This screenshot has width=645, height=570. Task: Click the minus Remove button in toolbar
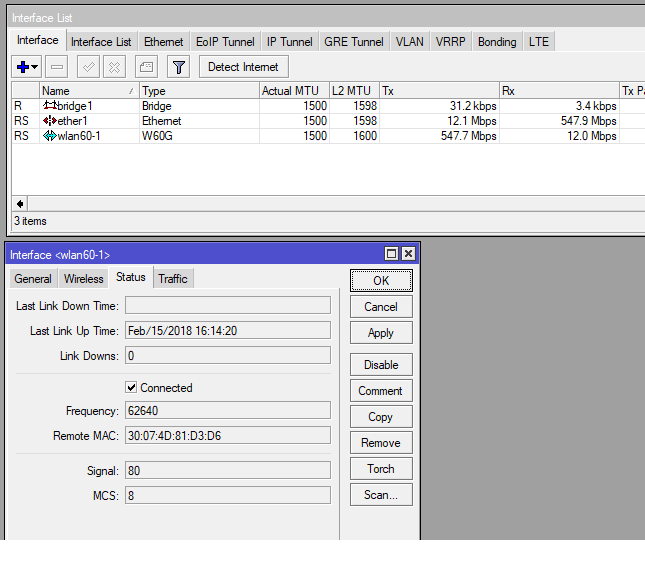pos(56,67)
